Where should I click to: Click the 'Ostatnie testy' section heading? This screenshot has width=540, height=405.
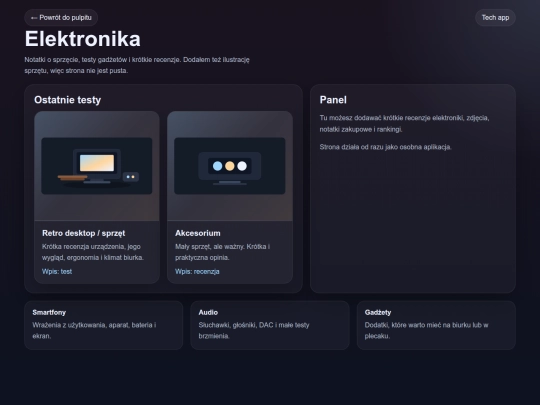(x=68, y=100)
